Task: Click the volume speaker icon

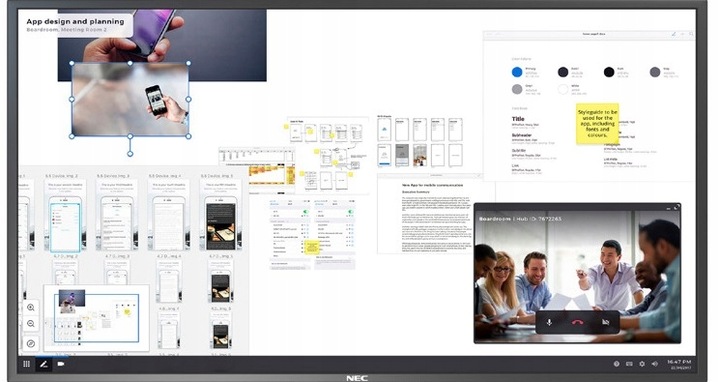Action: pyautogui.click(x=655, y=364)
